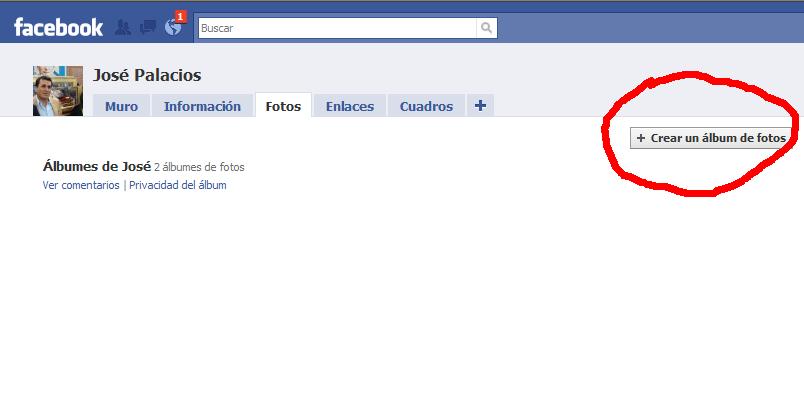
Task: Click the search magnifier icon
Action: coord(486,28)
